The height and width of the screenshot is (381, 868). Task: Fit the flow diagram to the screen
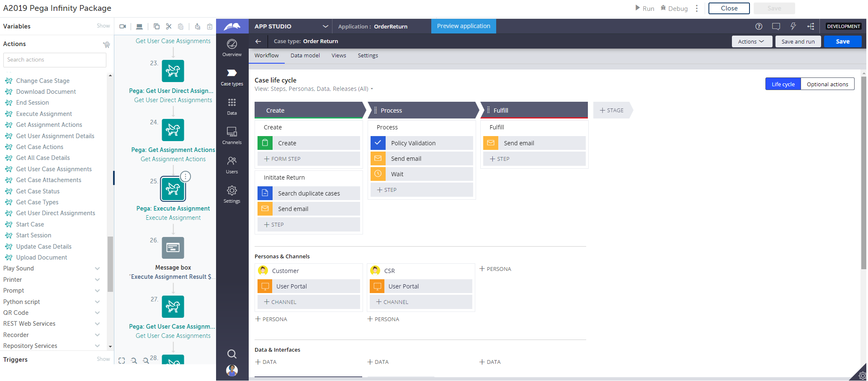[x=122, y=360]
